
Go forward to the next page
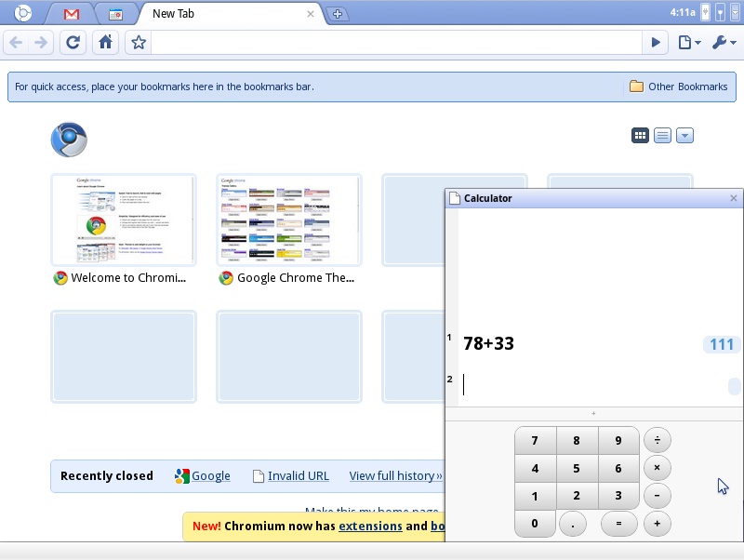point(41,43)
